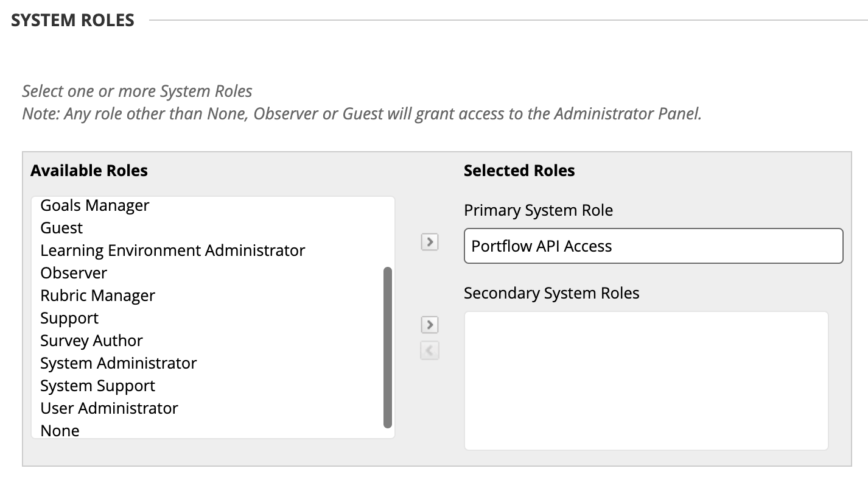This screenshot has width=868, height=485.
Task: Choose None in Available Roles list
Action: pos(60,431)
